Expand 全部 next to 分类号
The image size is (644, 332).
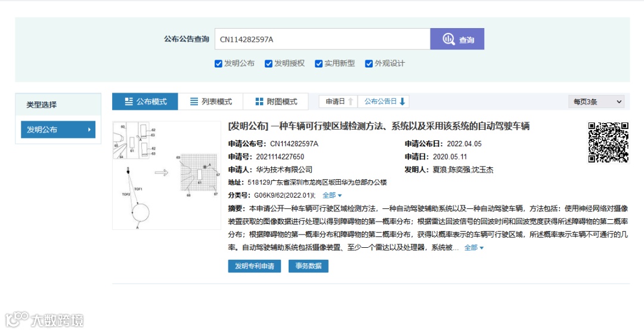(332, 195)
